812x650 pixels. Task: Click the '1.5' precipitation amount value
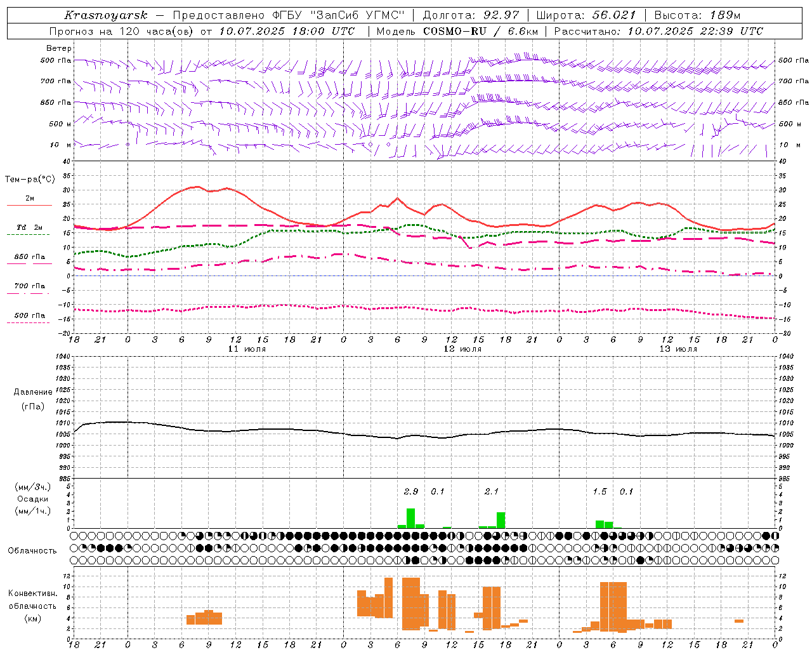point(599,491)
